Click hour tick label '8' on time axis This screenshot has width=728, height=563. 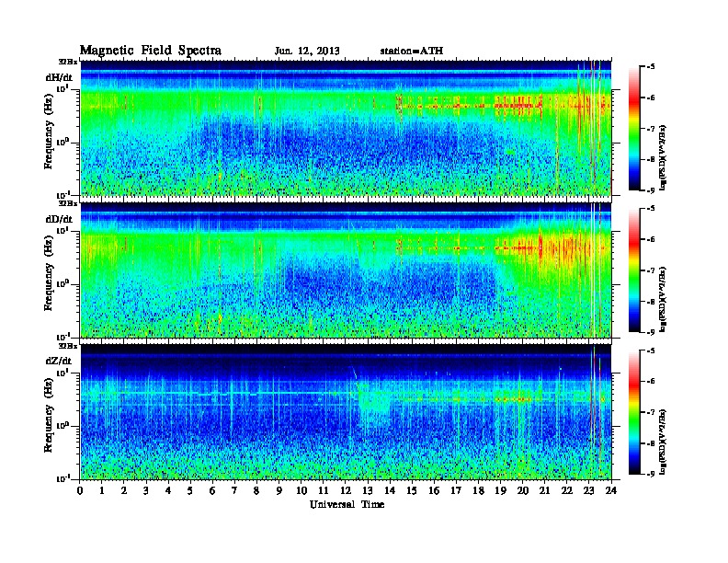coord(257,491)
